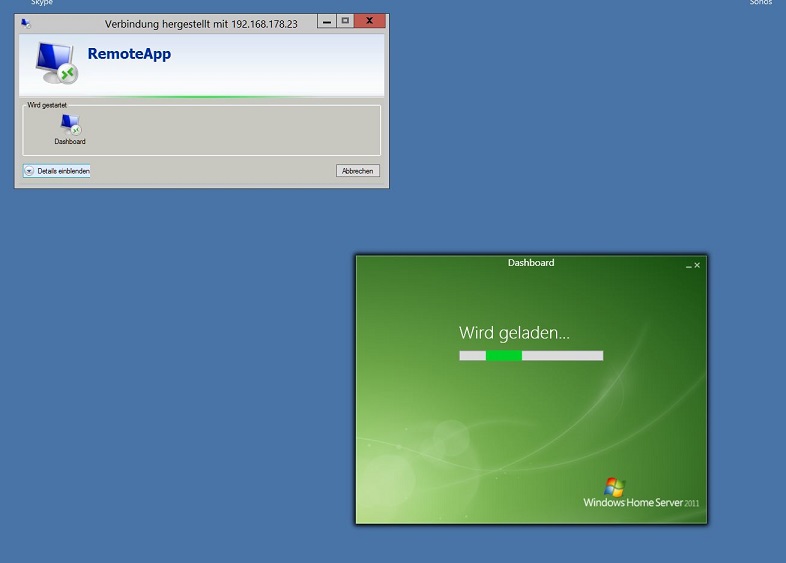Minimize the RemoteApp connection window

(327, 21)
